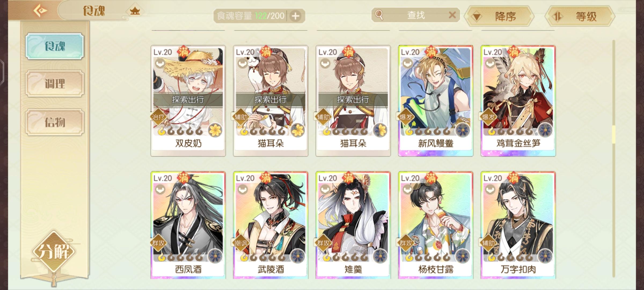Toggle the bowl icon on 西凤酒
Image resolution: width=644 pixels, height=290 pixels.
point(160,190)
